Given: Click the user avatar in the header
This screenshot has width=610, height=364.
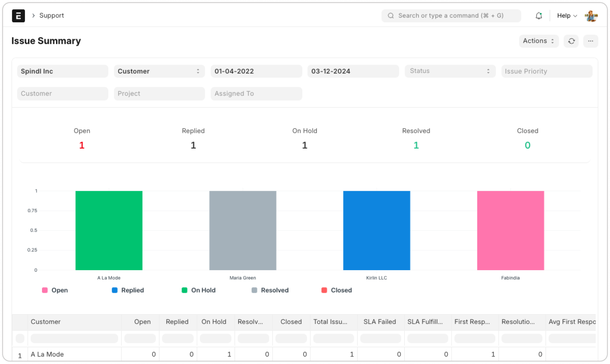Looking at the screenshot, I should (591, 16).
